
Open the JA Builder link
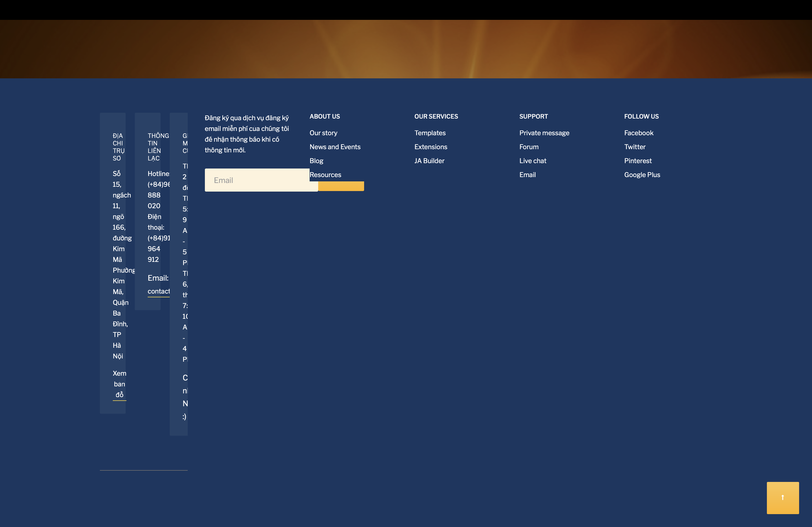pyautogui.click(x=429, y=161)
